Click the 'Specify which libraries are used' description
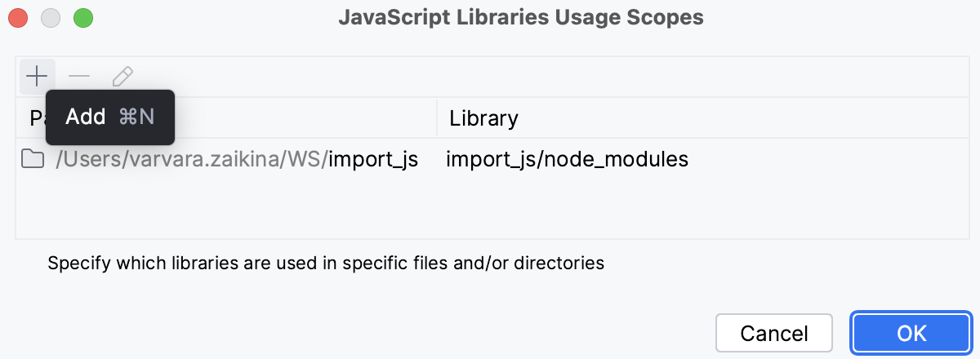 [x=326, y=264]
